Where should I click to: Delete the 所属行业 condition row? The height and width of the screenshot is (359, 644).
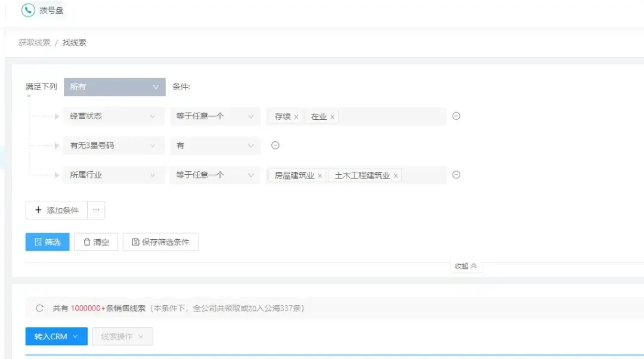(x=456, y=175)
